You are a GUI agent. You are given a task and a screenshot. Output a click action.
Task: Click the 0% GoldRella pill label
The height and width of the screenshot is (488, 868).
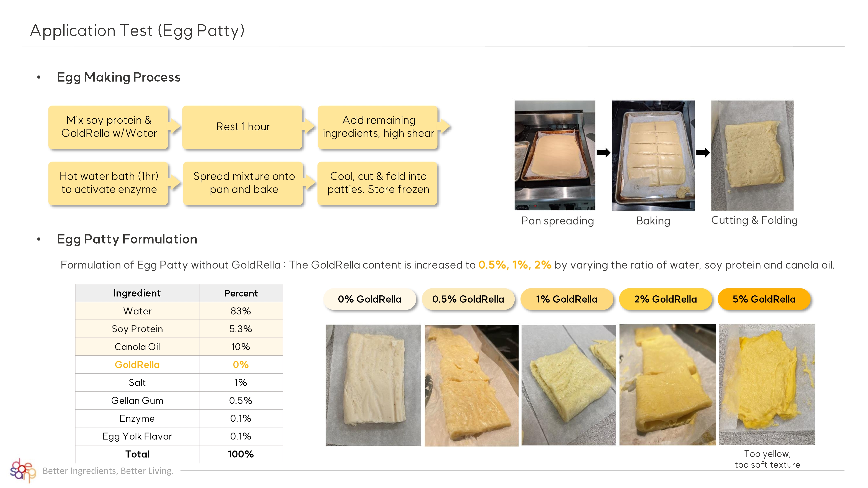pyautogui.click(x=370, y=299)
